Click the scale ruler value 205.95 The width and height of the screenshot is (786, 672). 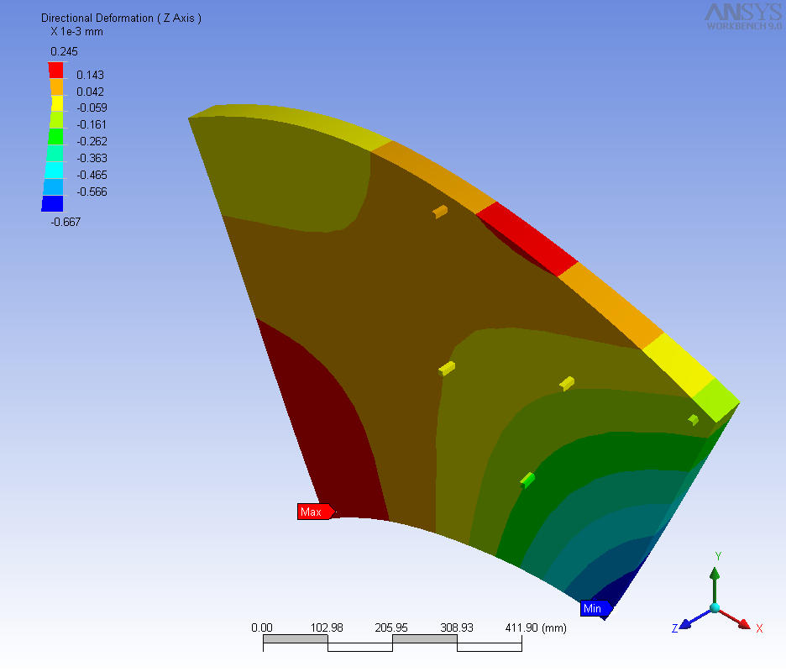tap(391, 627)
